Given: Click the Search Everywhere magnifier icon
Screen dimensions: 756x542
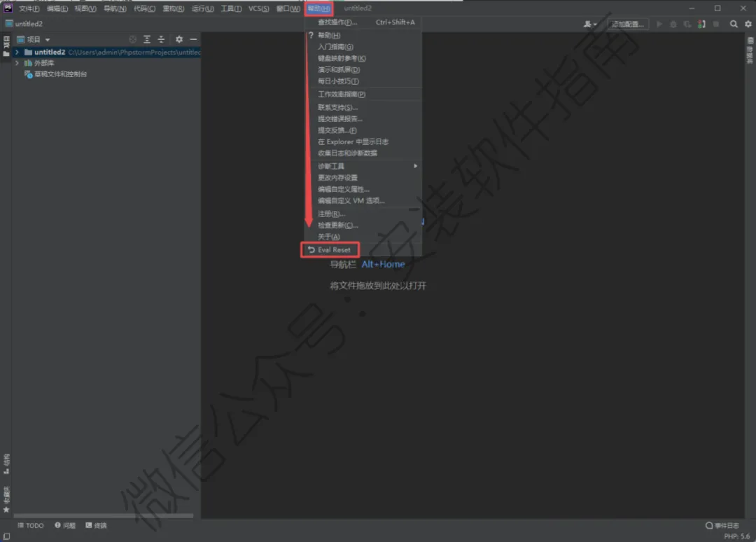Looking at the screenshot, I should pyautogui.click(x=734, y=24).
